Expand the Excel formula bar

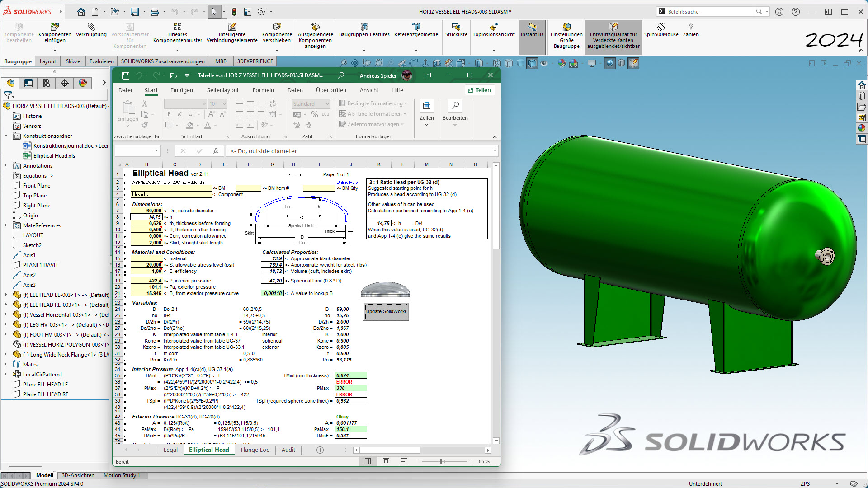[495, 151]
